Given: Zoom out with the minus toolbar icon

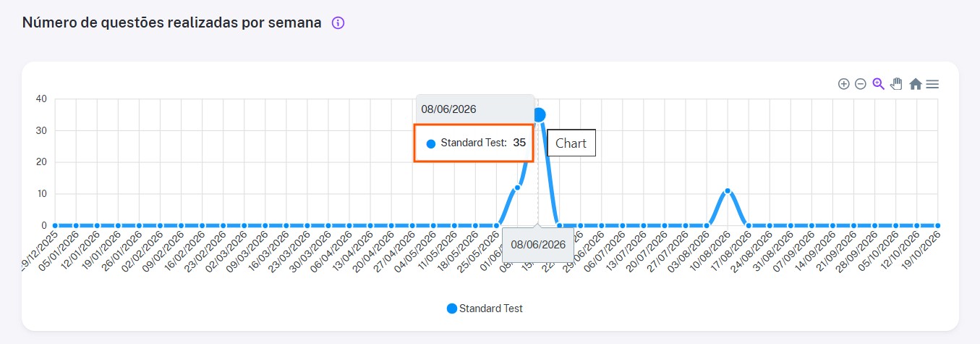Looking at the screenshot, I should (861, 84).
